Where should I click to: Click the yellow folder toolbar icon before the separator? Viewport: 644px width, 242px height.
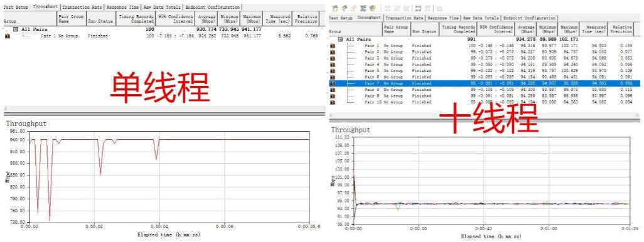click(x=372, y=8)
